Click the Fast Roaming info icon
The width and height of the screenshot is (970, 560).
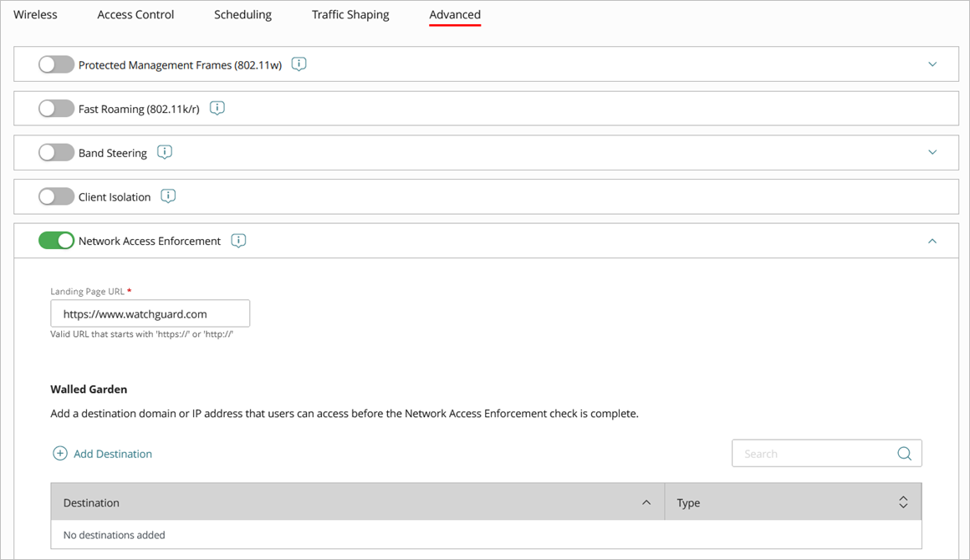(217, 108)
